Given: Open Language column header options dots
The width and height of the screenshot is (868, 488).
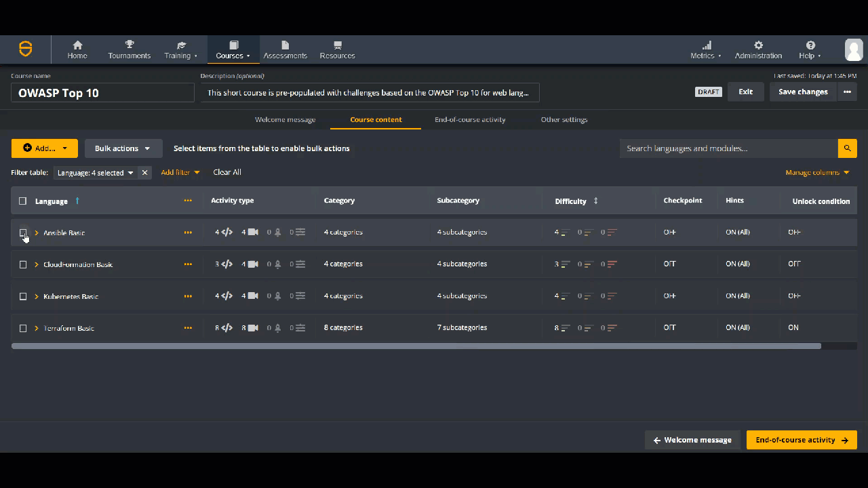Looking at the screenshot, I should coord(188,201).
